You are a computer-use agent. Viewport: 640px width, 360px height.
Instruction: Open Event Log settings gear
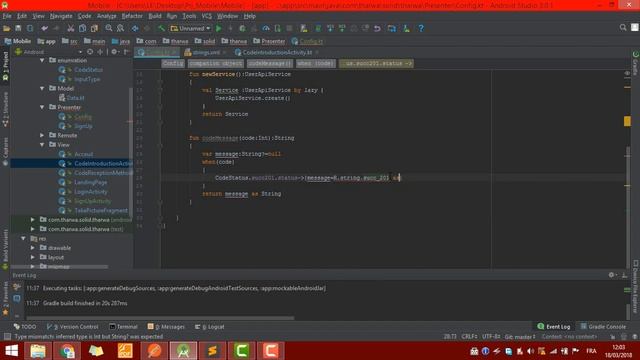click(x=612, y=275)
